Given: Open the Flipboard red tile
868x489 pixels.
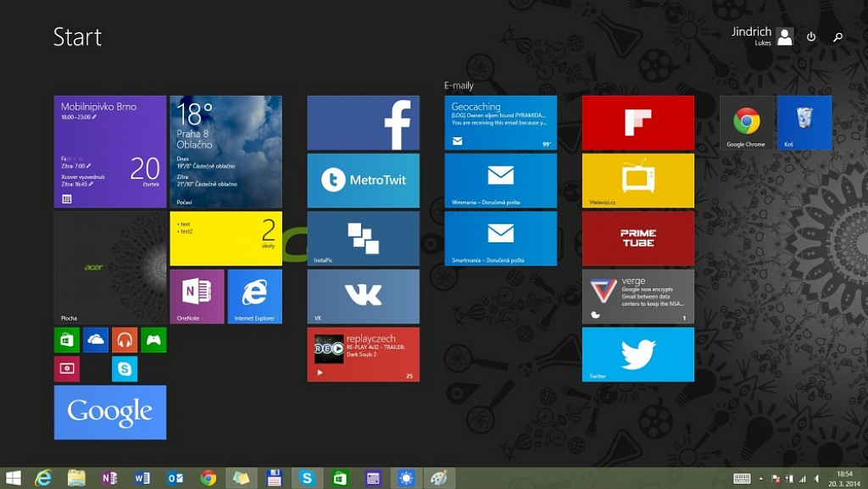Looking at the screenshot, I should 637,123.
